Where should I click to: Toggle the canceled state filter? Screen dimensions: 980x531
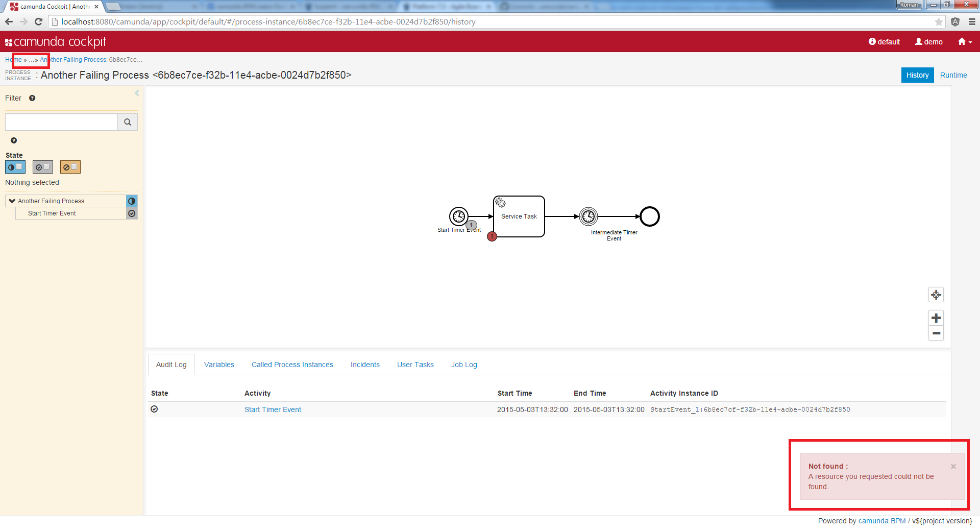(x=70, y=167)
